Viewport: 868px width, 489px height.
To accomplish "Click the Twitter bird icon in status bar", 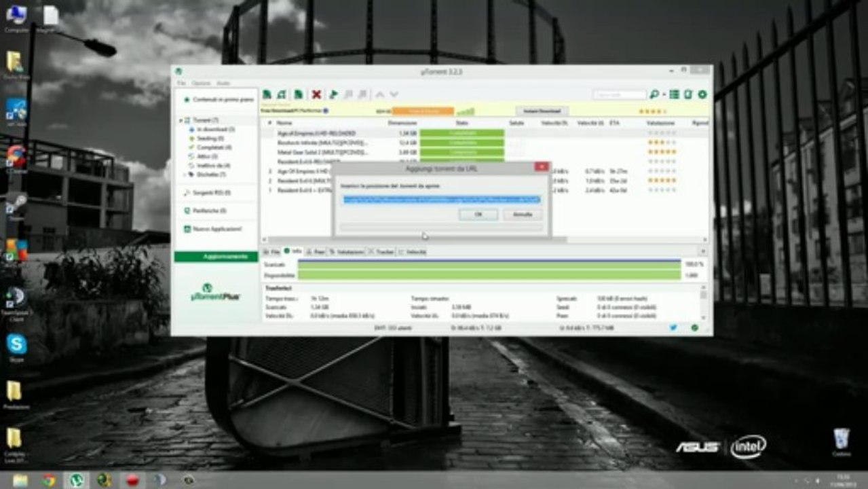I will [x=673, y=328].
